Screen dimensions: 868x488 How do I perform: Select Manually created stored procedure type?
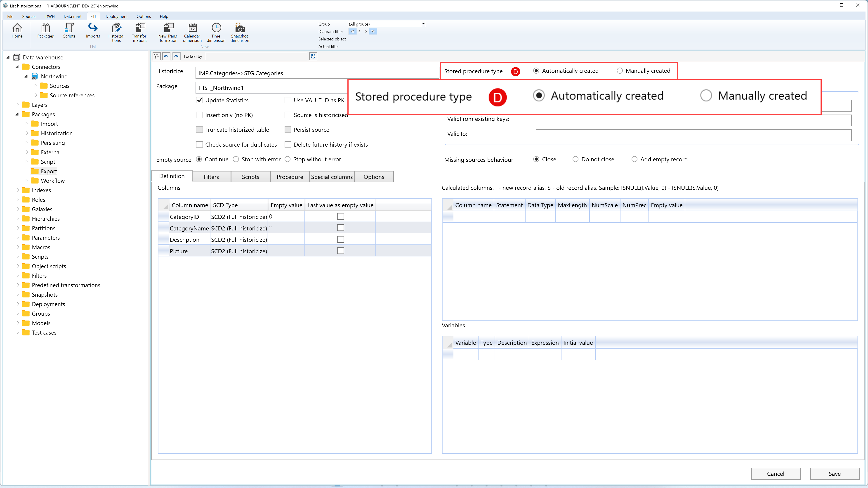619,71
